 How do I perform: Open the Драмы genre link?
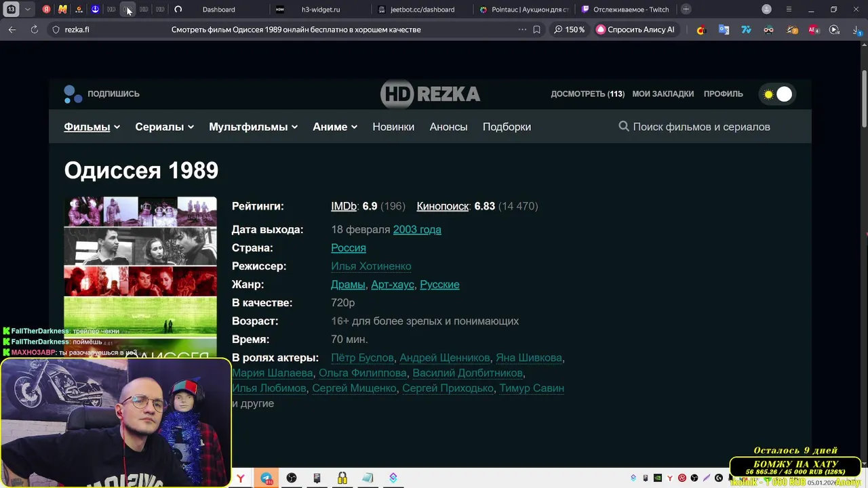348,285
